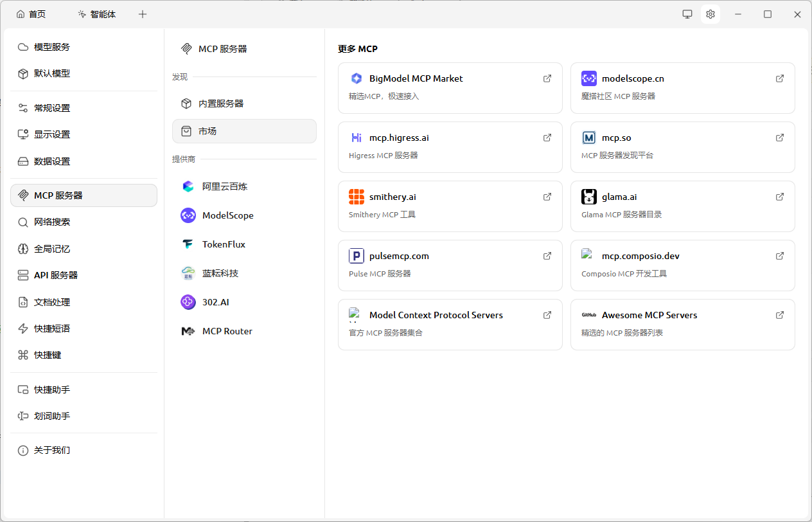Open 快捷键 shortcut settings
812x522 pixels.
(47, 355)
